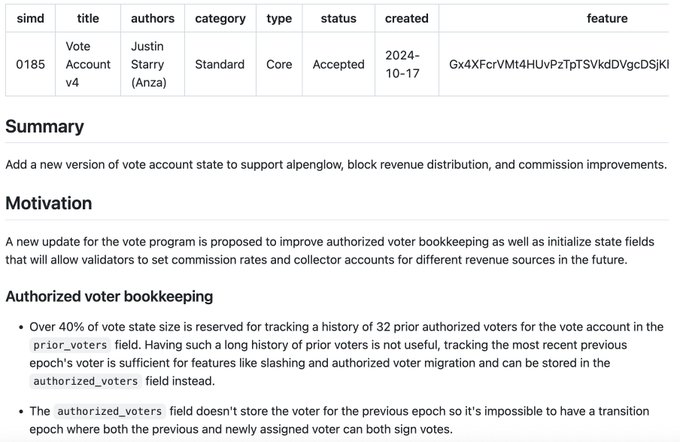Click the "simd" column header
The height and width of the screenshot is (442, 680).
point(30,18)
